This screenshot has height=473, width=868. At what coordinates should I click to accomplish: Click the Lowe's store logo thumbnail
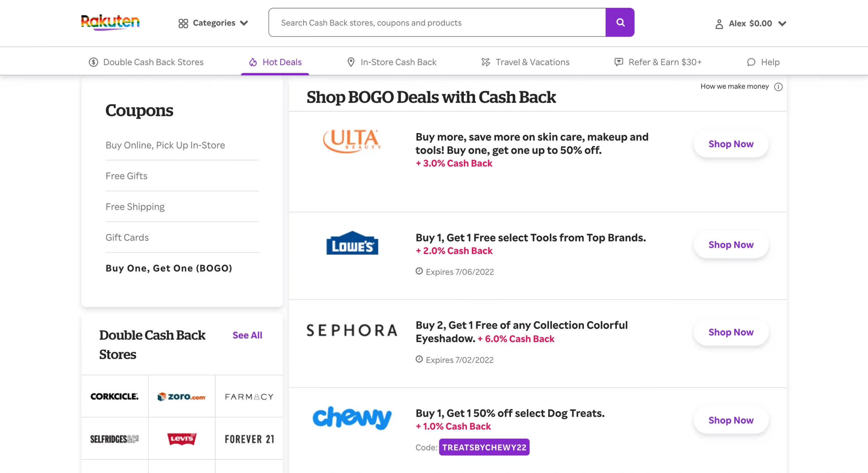tap(352, 243)
